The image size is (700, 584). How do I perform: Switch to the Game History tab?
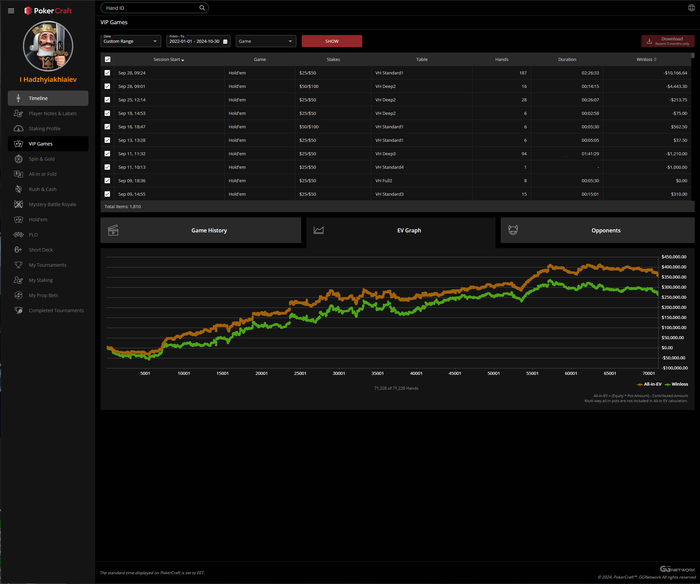tap(200, 230)
